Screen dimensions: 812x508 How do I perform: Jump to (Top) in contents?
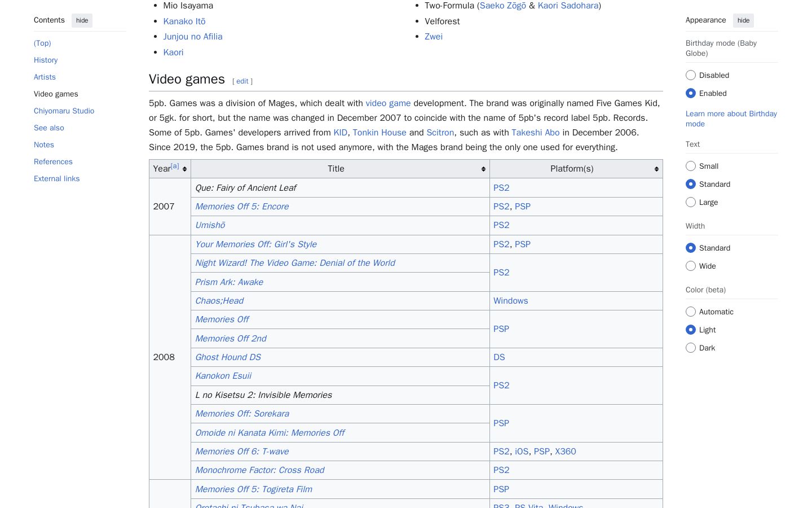[42, 43]
